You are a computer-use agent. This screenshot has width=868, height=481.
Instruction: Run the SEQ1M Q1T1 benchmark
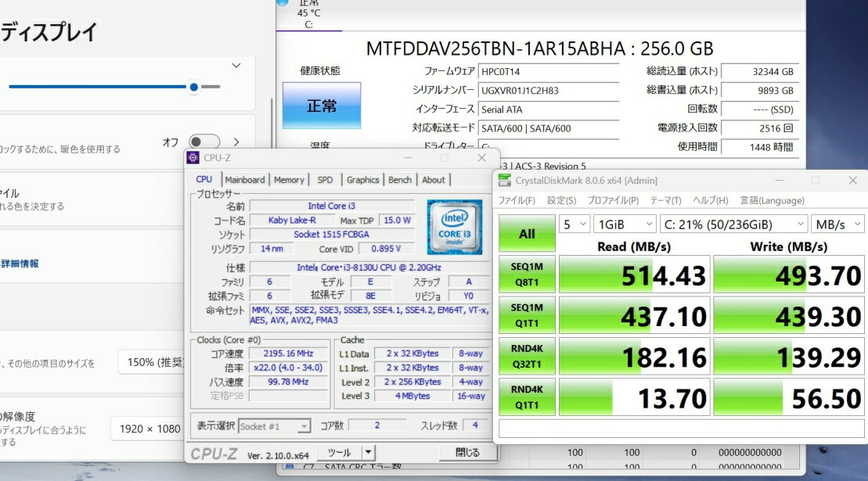tap(527, 315)
